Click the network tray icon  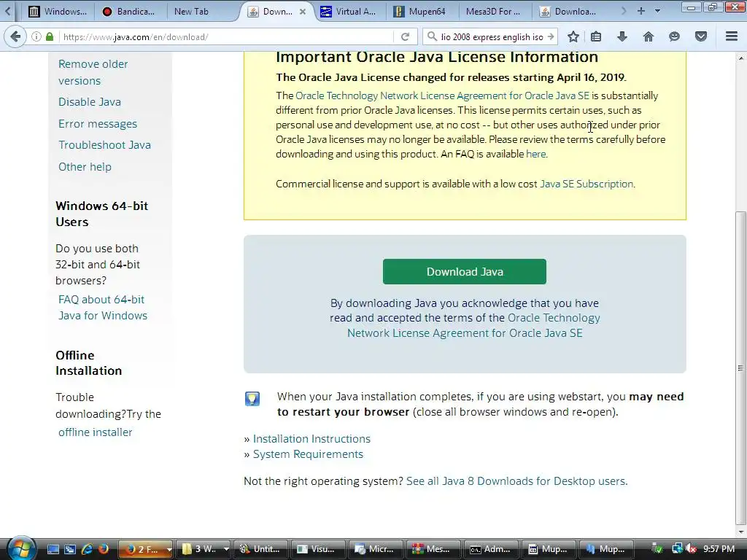tap(677, 549)
